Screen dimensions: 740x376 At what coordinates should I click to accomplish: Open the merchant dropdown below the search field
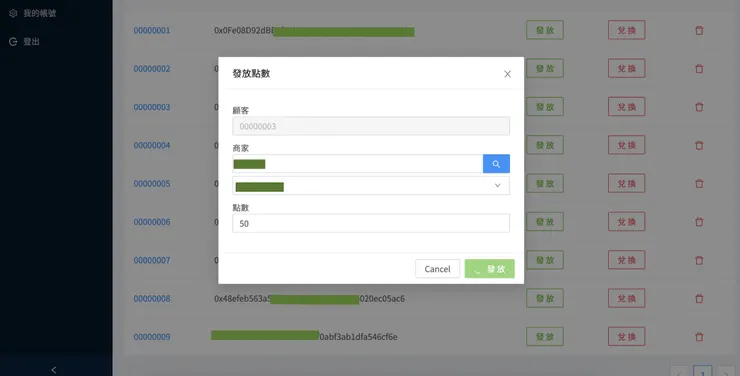pos(371,185)
